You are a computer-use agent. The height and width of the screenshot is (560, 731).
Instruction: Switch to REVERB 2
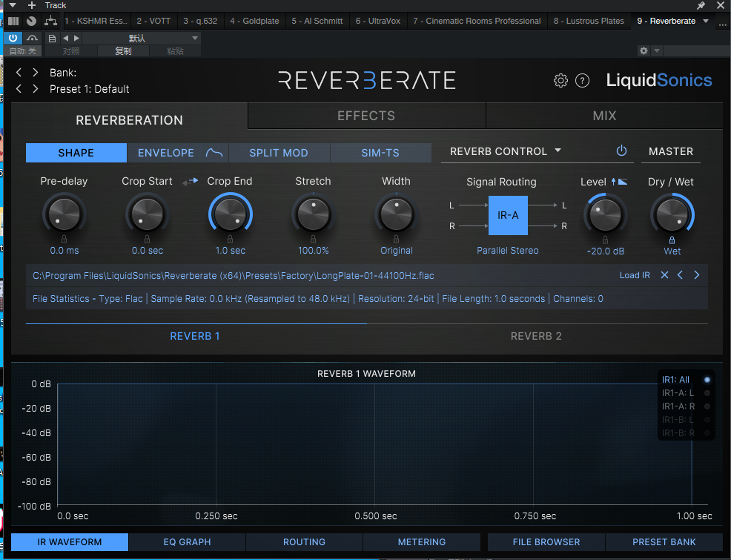pyautogui.click(x=536, y=336)
